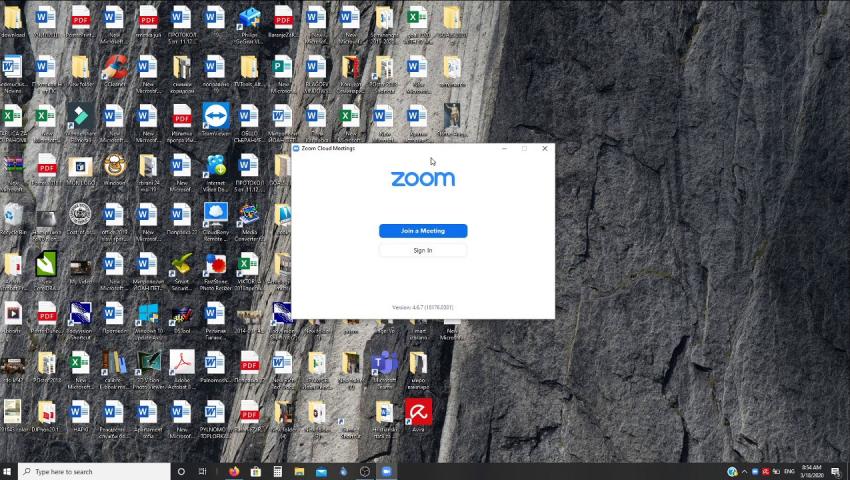Select the Media Converter shortcut
850x480 pixels.
point(249,221)
